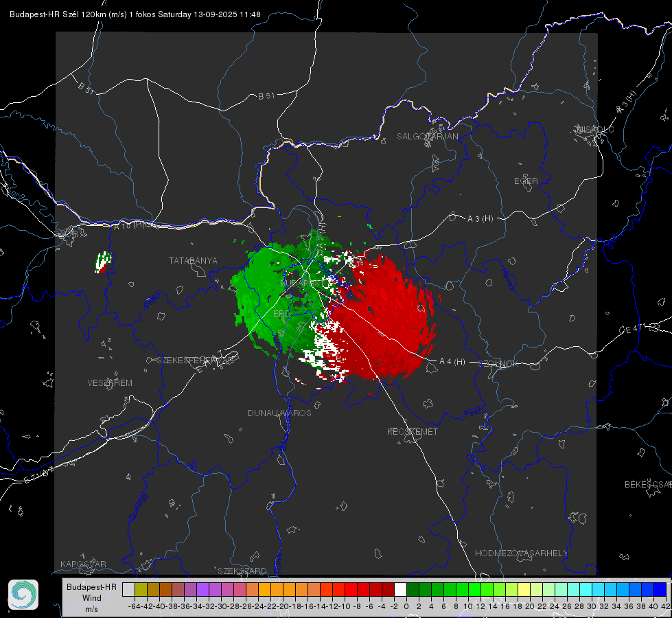The height and width of the screenshot is (618, 672).
Task: Pick the dark blue swatch at legend's right end
Action: 660,589
